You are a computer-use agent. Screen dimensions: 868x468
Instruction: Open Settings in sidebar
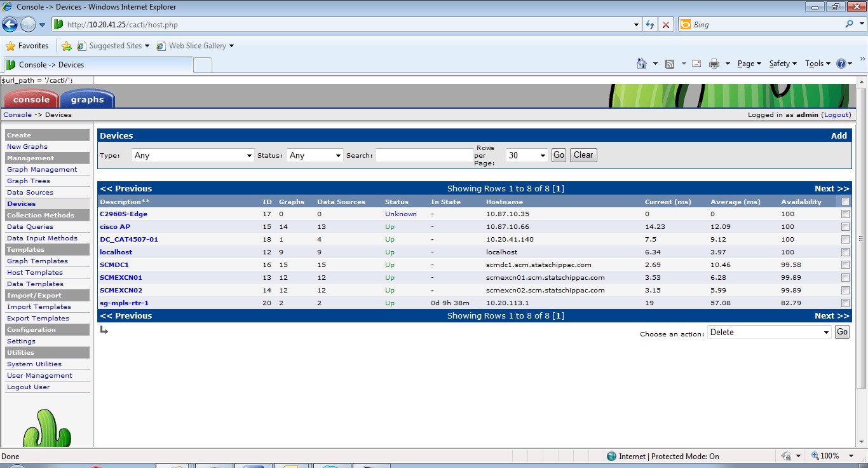pyautogui.click(x=21, y=341)
